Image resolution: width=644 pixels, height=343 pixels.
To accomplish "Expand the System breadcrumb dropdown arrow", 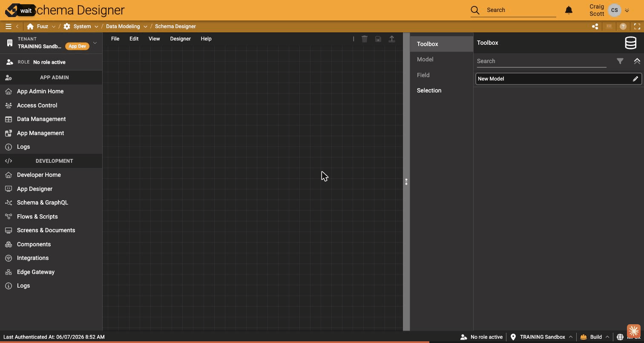I will click(x=96, y=26).
